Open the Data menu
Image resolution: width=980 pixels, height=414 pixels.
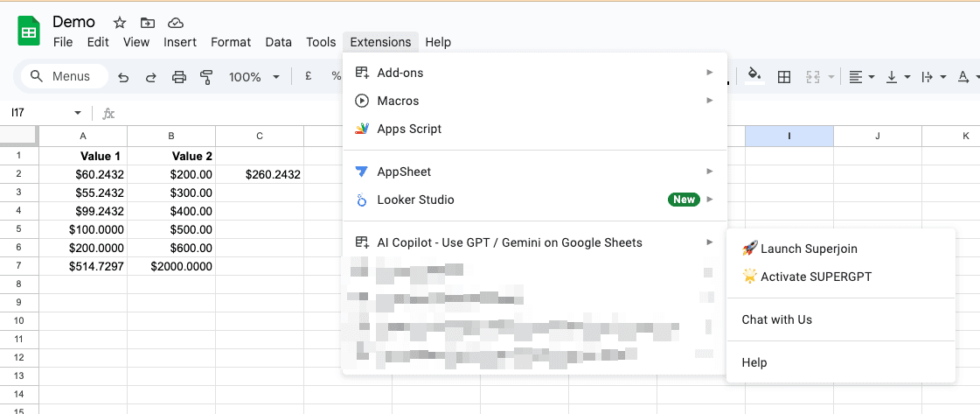tap(278, 43)
